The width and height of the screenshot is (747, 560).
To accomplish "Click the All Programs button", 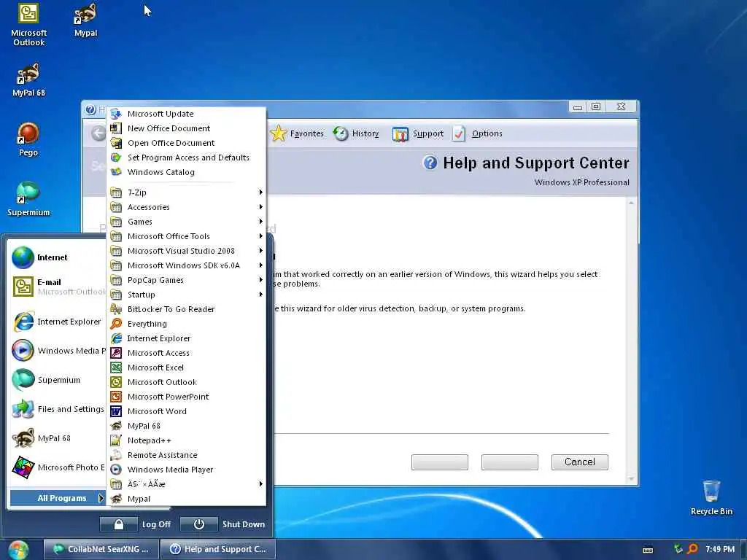I will coord(57,498).
